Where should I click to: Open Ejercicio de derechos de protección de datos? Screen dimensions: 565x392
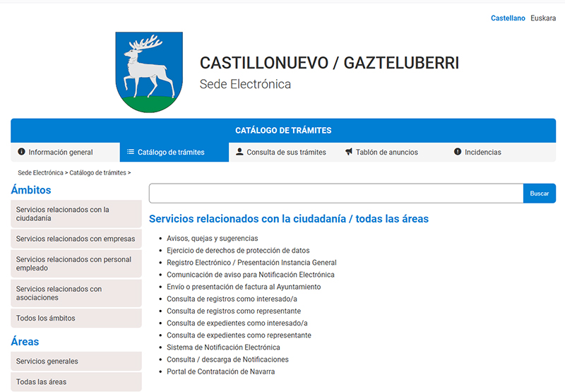pos(238,251)
